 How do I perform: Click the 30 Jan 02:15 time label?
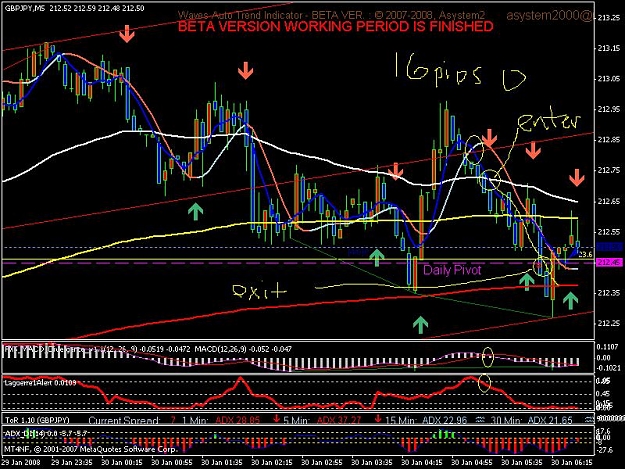pyautogui.click(x=272, y=463)
